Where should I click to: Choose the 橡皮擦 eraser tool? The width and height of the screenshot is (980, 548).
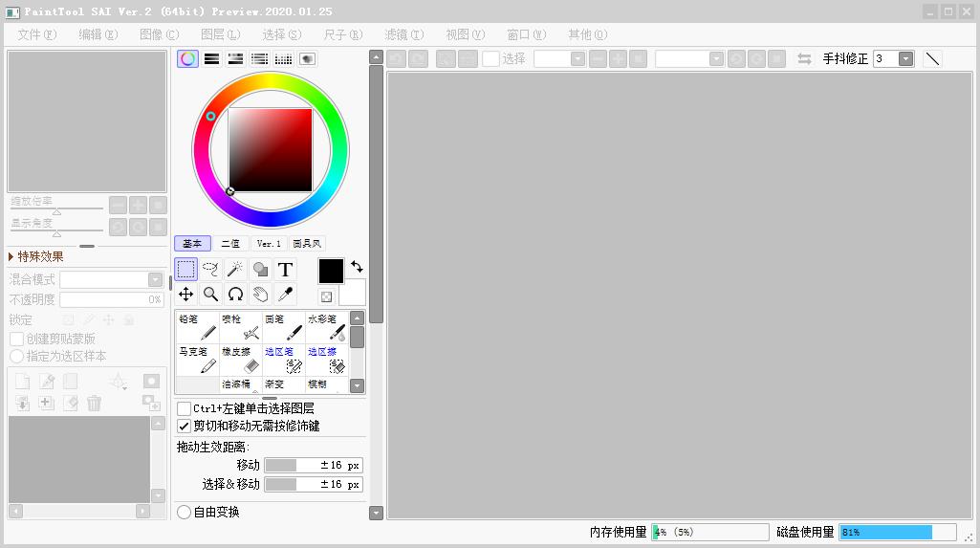[x=241, y=360]
